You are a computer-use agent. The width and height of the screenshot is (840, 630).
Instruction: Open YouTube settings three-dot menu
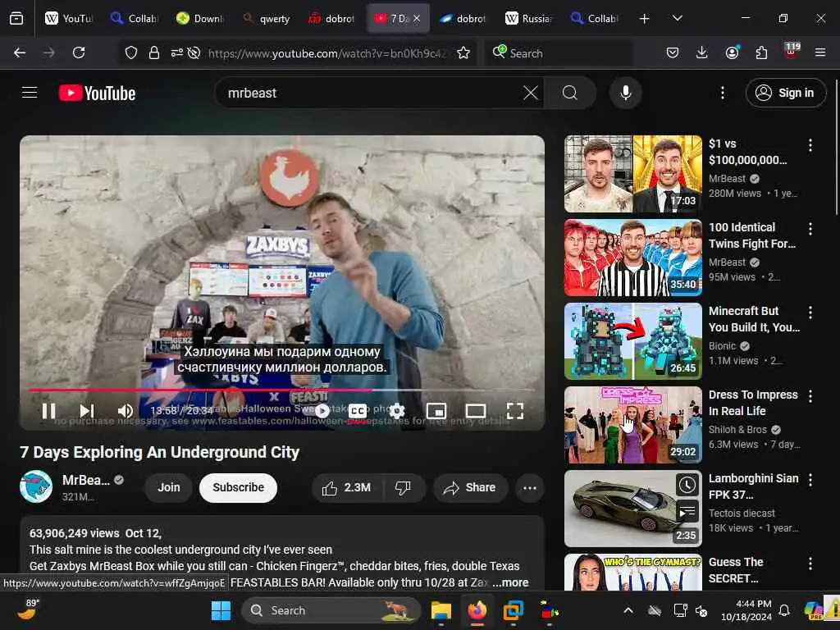pyautogui.click(x=722, y=93)
